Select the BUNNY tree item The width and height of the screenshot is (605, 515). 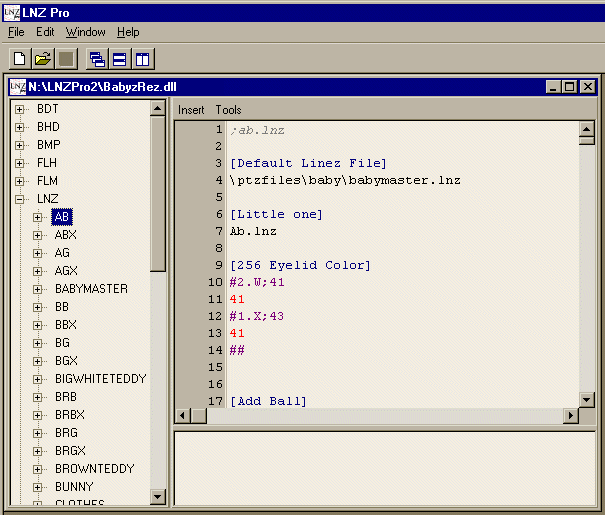coord(74,486)
